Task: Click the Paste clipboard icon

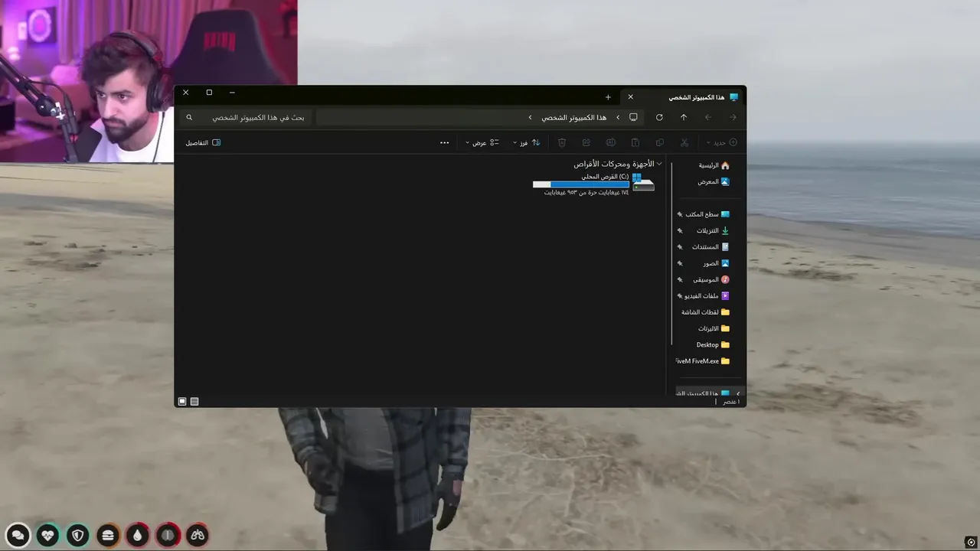Action: click(635, 143)
